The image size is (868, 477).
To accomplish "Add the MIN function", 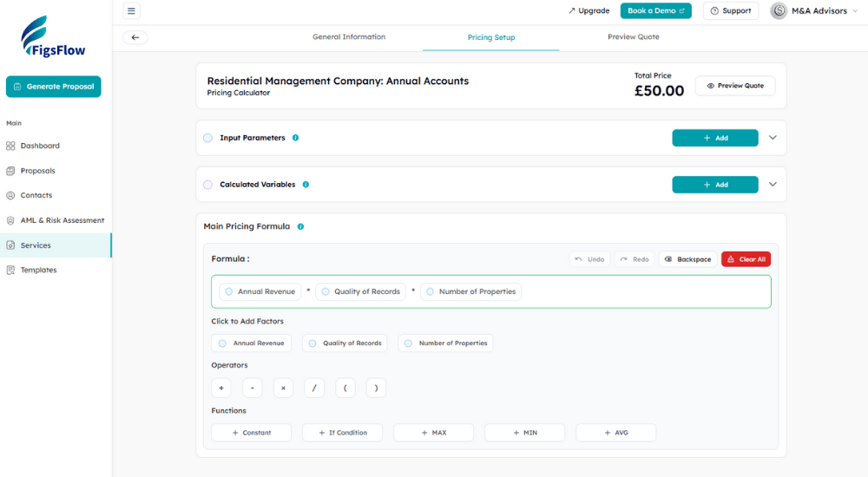I will tap(525, 433).
